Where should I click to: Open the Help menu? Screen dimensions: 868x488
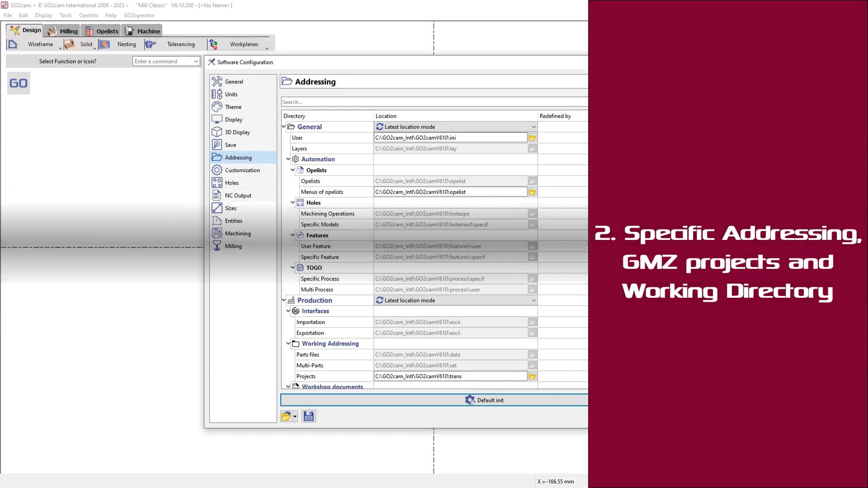tap(111, 15)
